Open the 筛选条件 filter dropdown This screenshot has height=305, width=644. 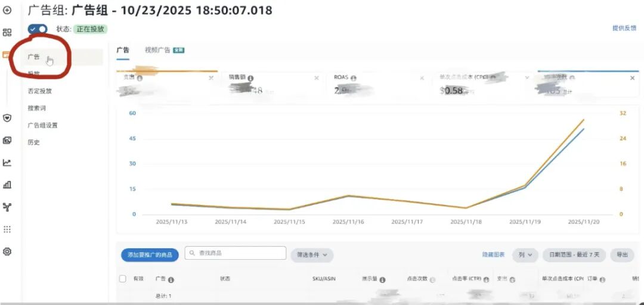coord(312,255)
